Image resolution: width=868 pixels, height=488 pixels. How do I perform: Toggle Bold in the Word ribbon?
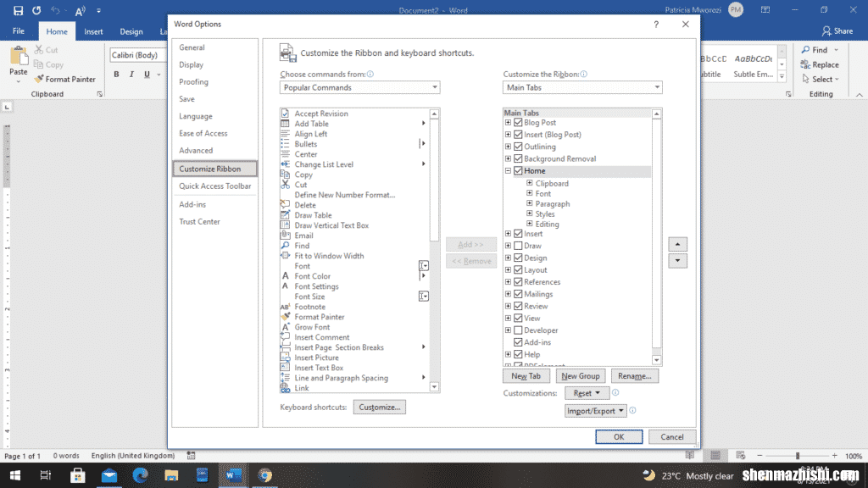tap(116, 75)
